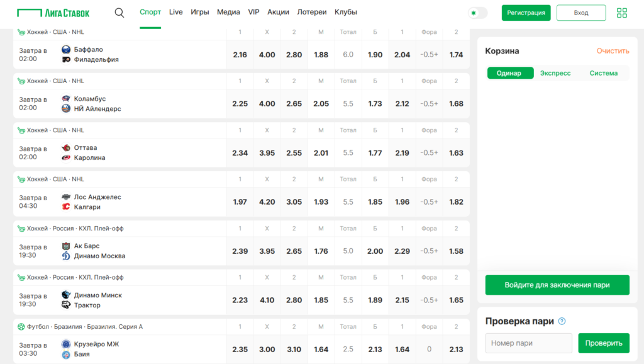Focus the Номер пари input field

tap(528, 343)
